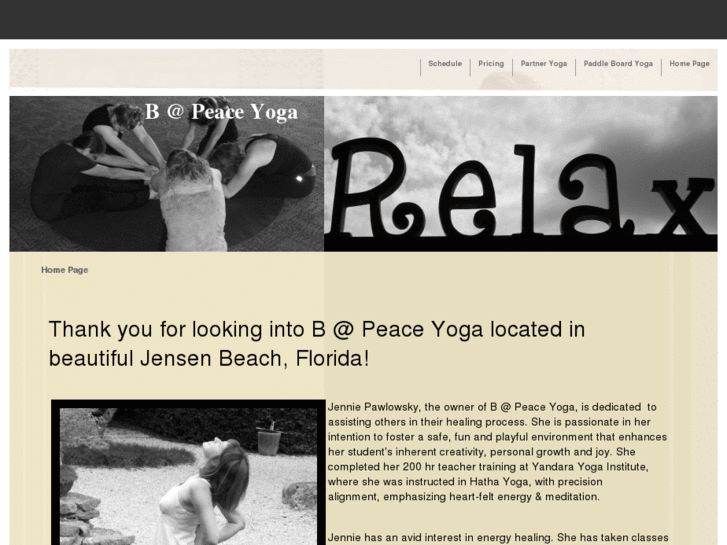Click the group yoga circle banner photo
The height and width of the screenshot is (545, 727).
pos(166,173)
